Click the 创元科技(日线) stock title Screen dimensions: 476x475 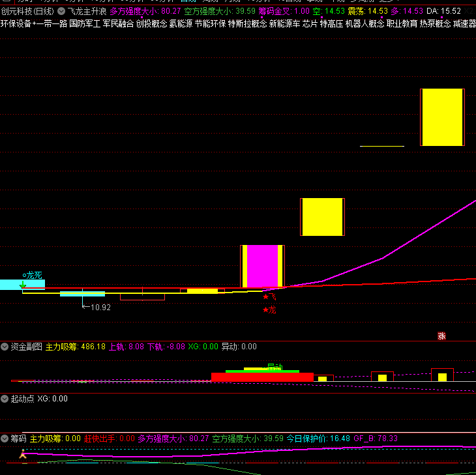tap(27, 12)
